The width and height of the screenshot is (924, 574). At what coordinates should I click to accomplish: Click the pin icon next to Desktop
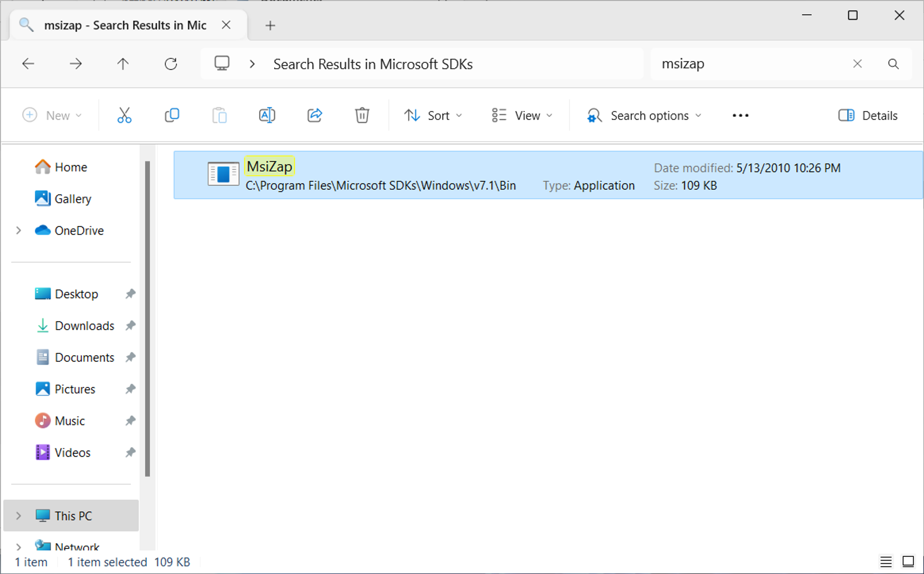coord(130,294)
